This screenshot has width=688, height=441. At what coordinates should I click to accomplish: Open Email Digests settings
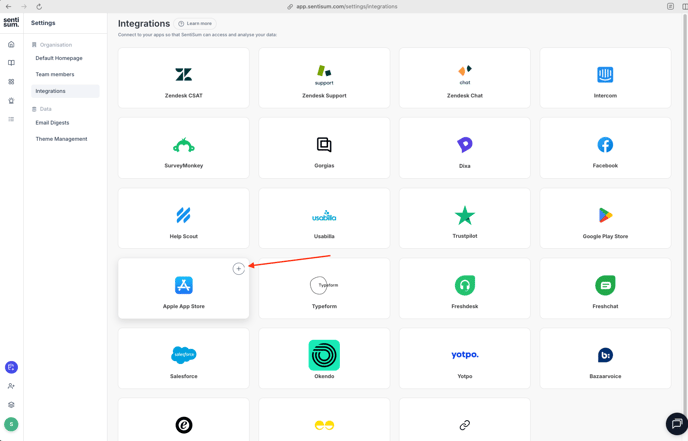click(x=52, y=122)
